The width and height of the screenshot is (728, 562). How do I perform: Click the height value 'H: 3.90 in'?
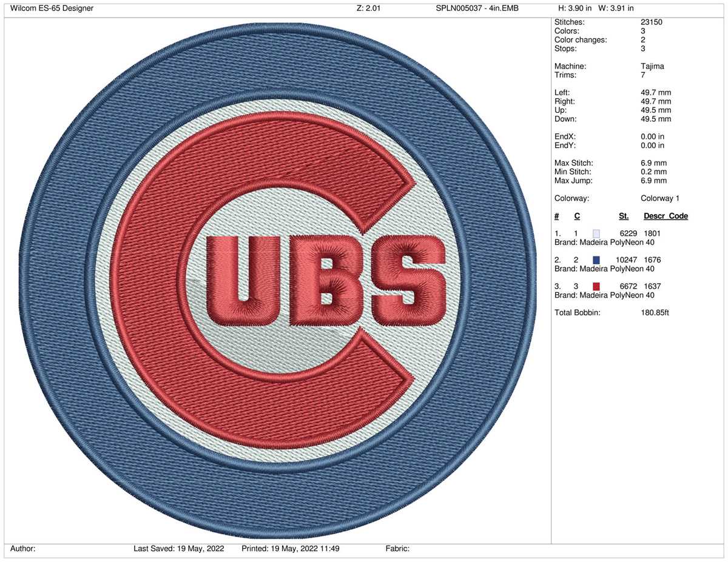coord(576,8)
